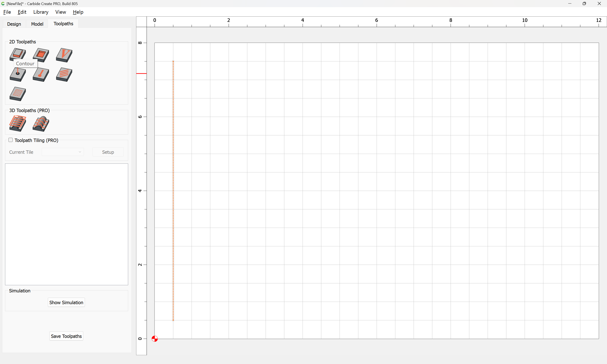This screenshot has height=364, width=607.
Task: Select the Texture toolpath icon with striped lines
Action: (x=64, y=75)
